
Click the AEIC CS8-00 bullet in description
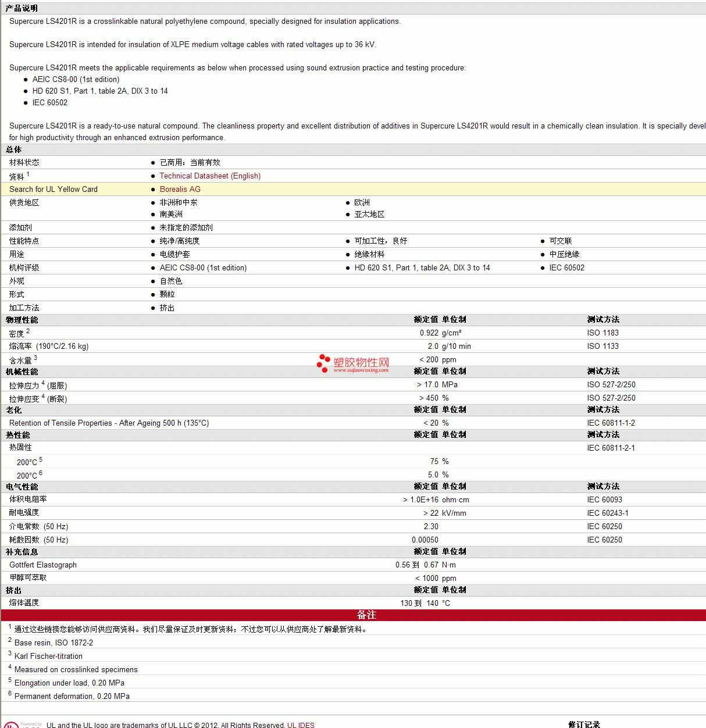click(76, 79)
